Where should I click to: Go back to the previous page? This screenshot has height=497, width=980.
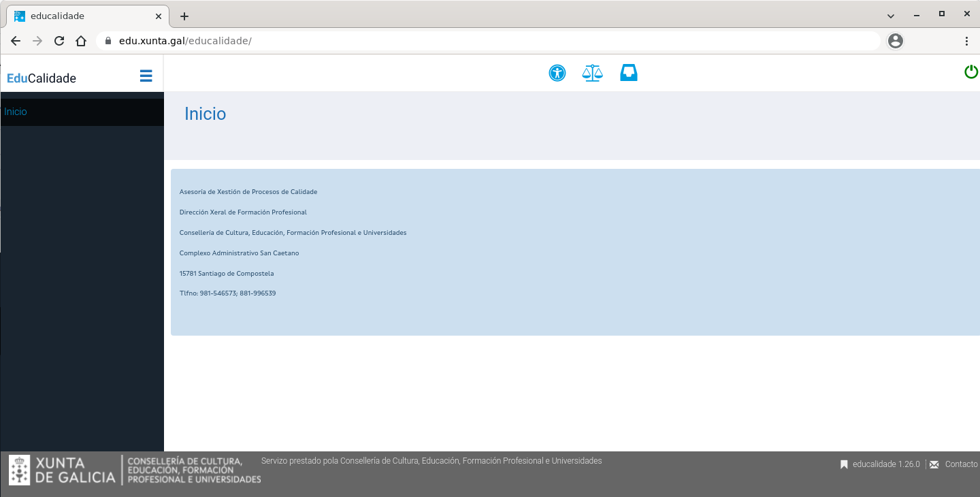pos(16,41)
